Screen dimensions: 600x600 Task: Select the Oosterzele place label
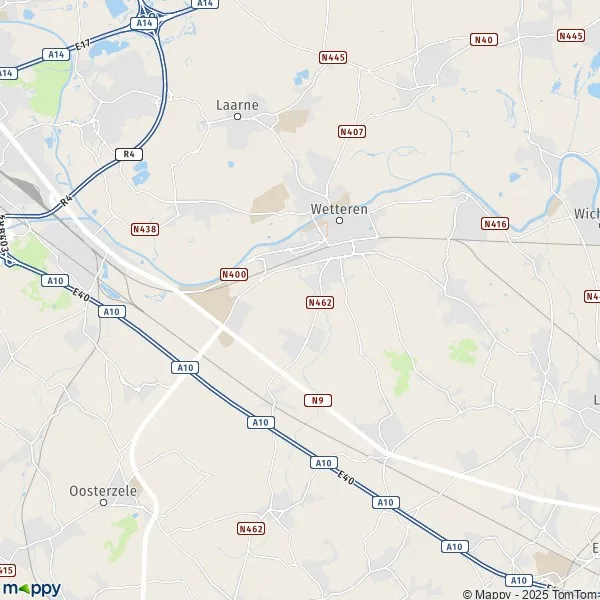click(x=103, y=491)
